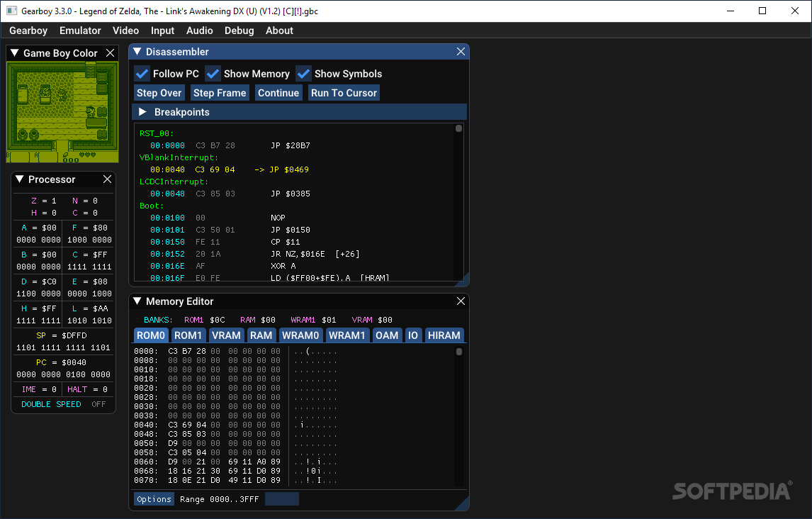This screenshot has width=812, height=519.
Task: Click the HALT flag value
Action: tap(105, 389)
